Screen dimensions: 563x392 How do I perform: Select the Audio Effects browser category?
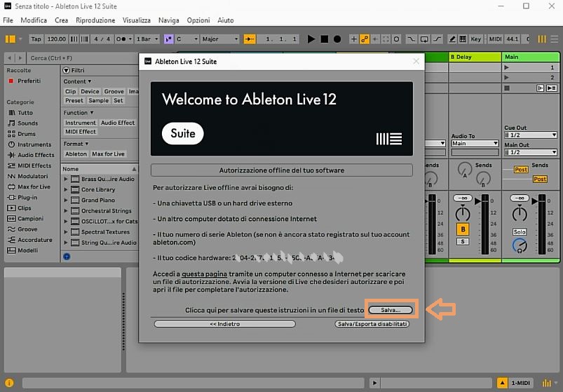36,155
